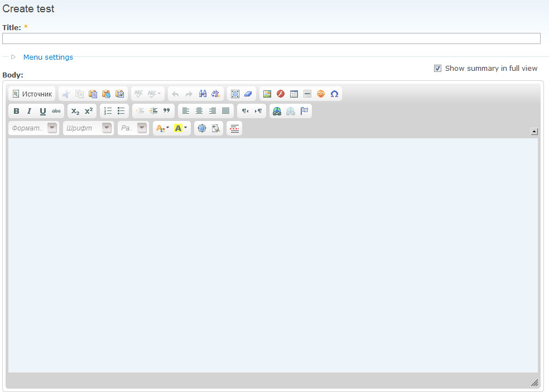Screen dimensions: 549x392
Task: Insert a smiley emoticon
Action: [x=321, y=94]
